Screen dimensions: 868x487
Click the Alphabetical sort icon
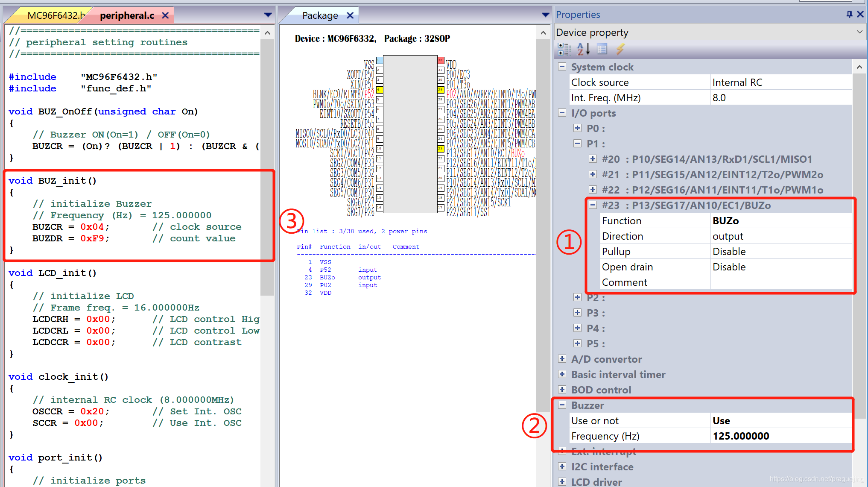pyautogui.click(x=583, y=50)
